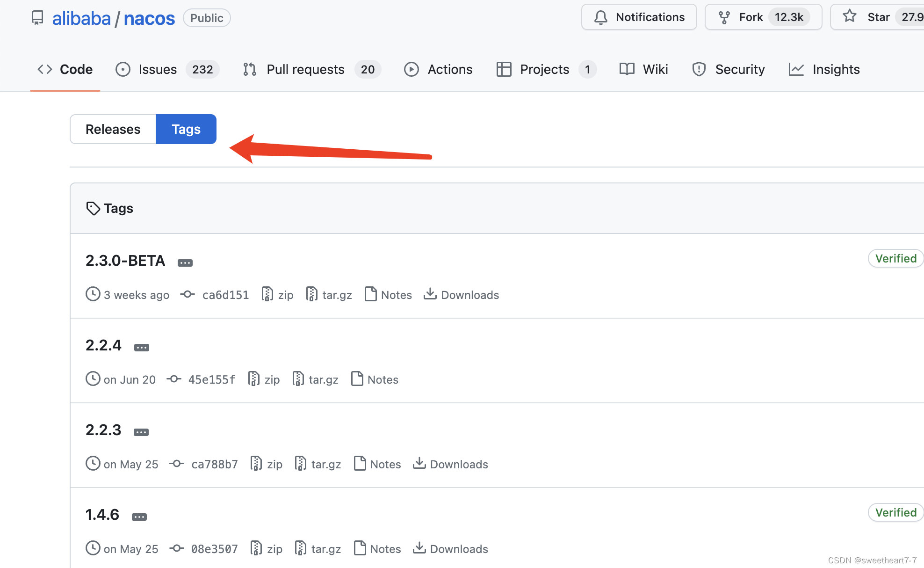
Task: Select the Code tab
Action: click(x=65, y=69)
